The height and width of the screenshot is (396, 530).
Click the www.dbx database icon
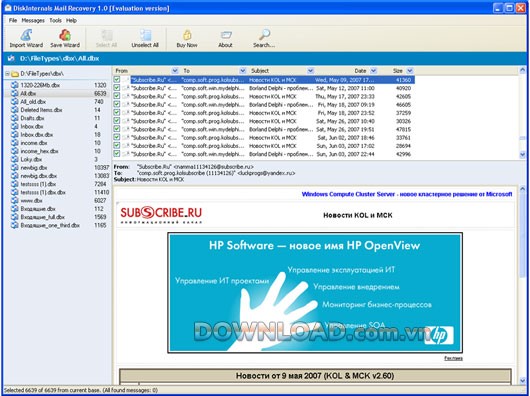point(15,201)
